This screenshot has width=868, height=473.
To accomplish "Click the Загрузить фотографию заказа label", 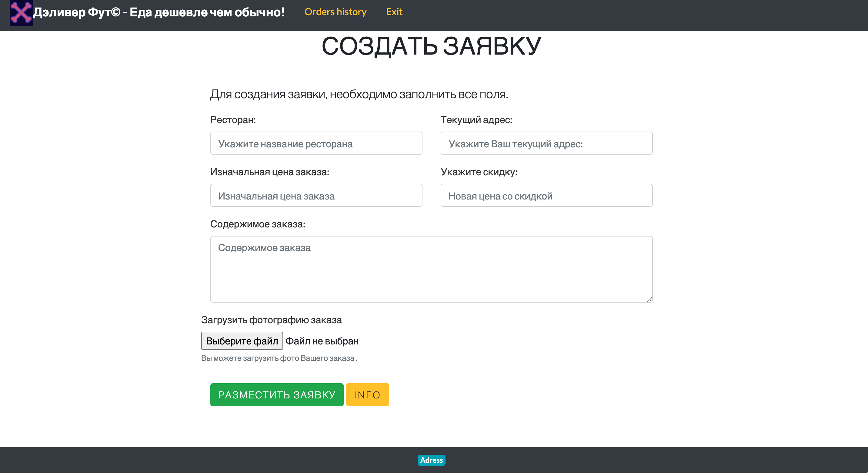I will 271,320.
